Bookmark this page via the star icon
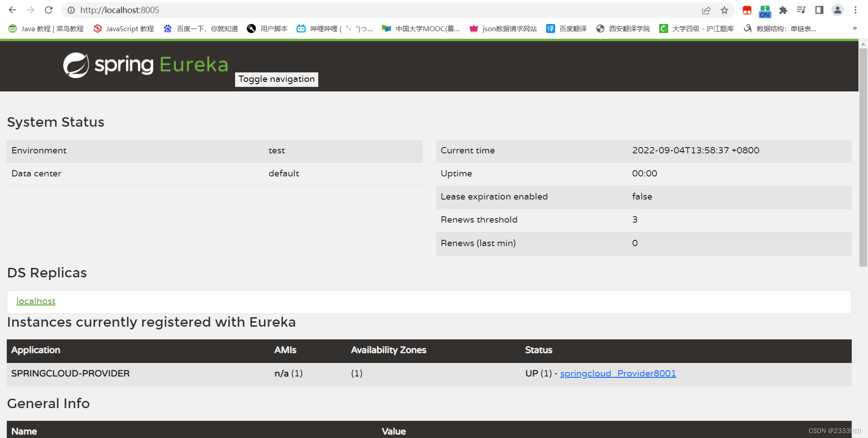This screenshot has width=868, height=438. 725,10
